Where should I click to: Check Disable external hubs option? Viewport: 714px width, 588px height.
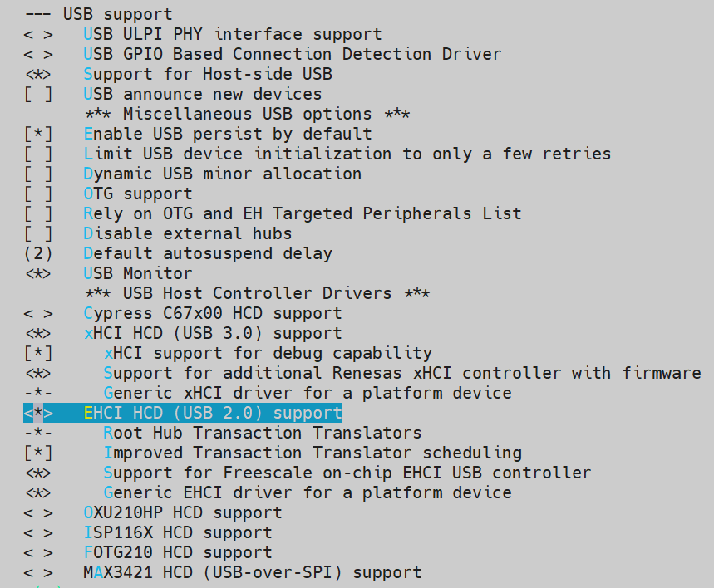[38, 234]
